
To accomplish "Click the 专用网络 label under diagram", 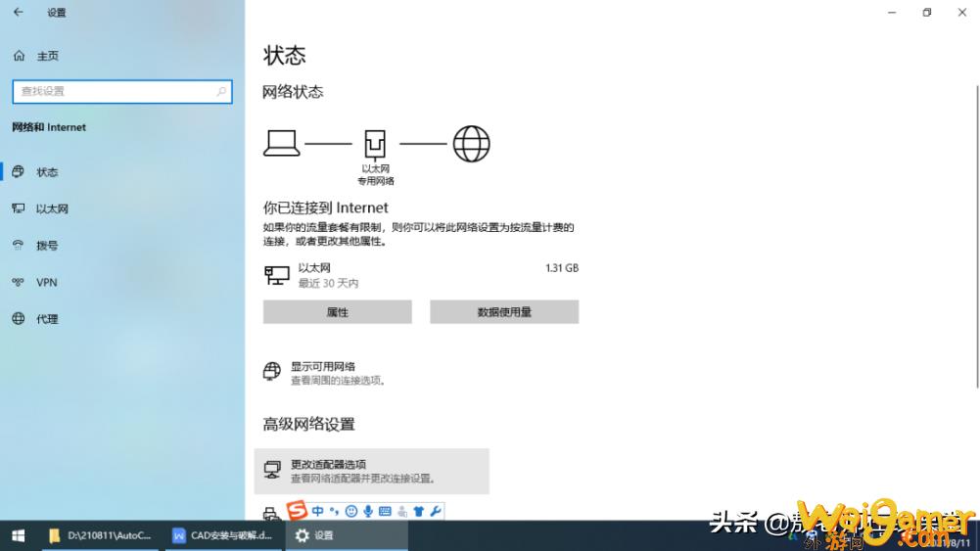I will click(376, 181).
